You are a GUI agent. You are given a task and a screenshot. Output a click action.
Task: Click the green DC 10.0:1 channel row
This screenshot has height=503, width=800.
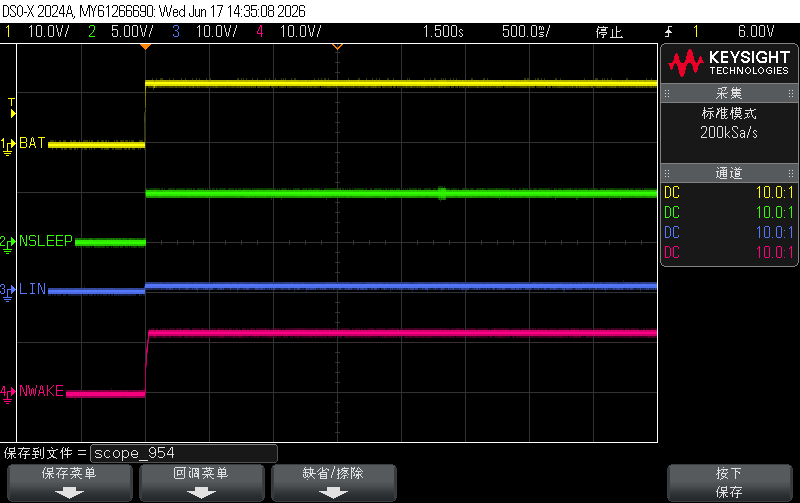729,213
